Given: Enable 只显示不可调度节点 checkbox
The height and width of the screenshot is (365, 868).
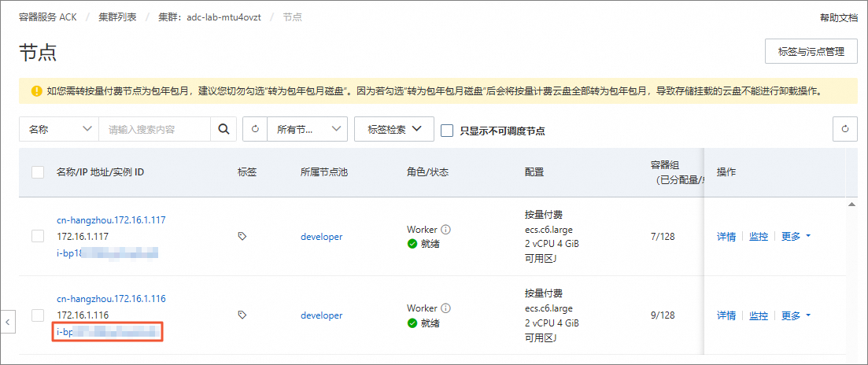Looking at the screenshot, I should coord(447,131).
